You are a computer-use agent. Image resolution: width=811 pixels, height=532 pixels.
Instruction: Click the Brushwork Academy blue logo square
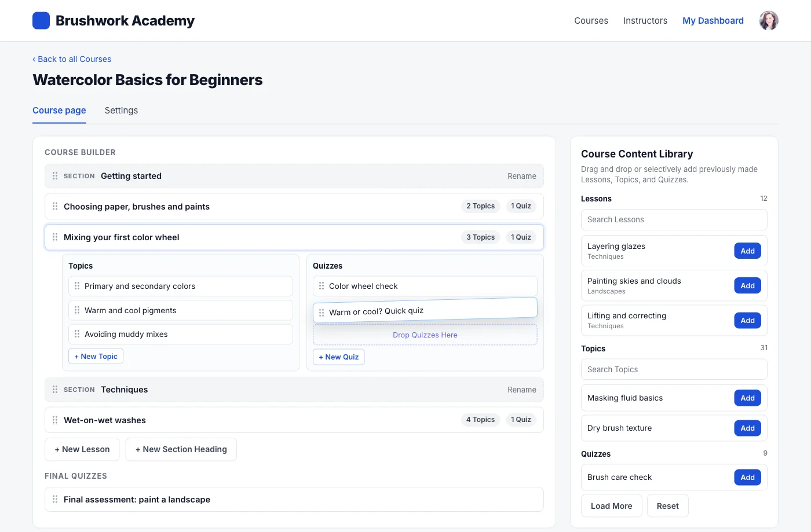pos(41,21)
